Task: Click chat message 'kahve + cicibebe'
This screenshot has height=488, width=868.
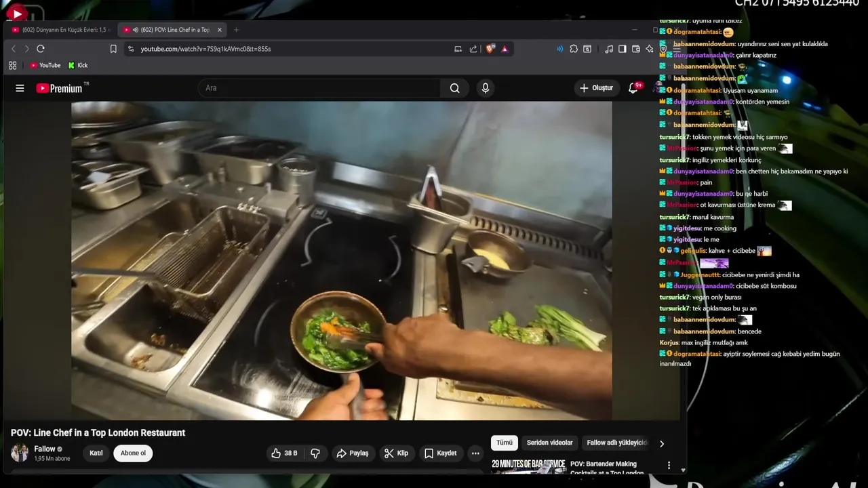Action: 732,251
